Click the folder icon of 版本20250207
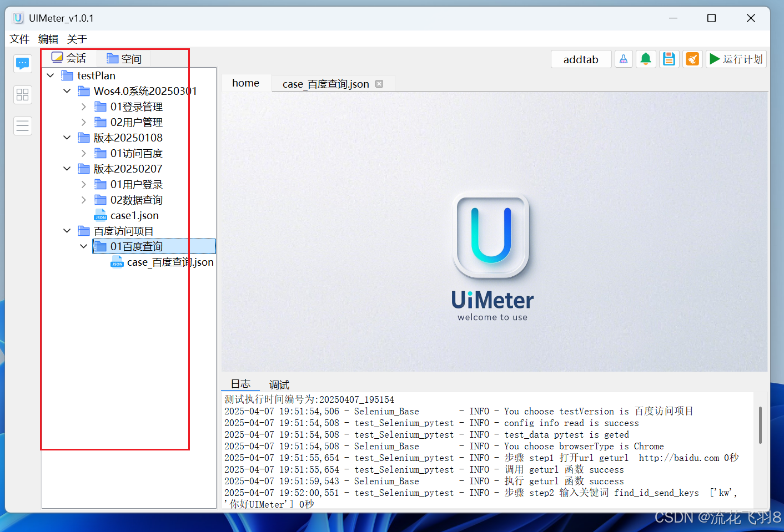Viewport: 784px width, 532px height. [x=84, y=169]
